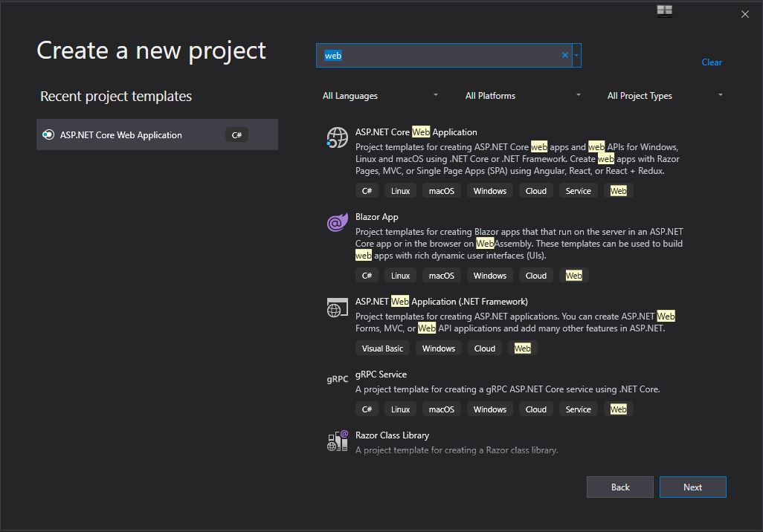Click the Cloud tag beside Visual Basic row
The image size is (763, 532).
click(485, 348)
